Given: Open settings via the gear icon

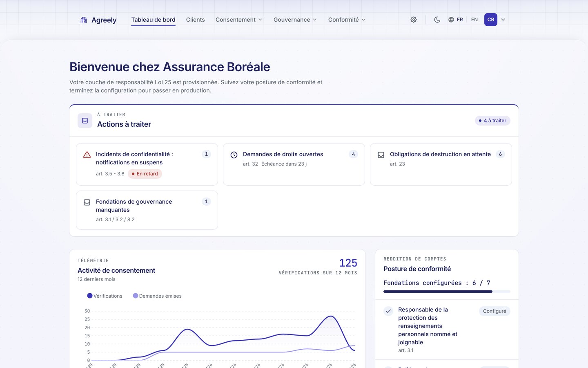Looking at the screenshot, I should (414, 20).
